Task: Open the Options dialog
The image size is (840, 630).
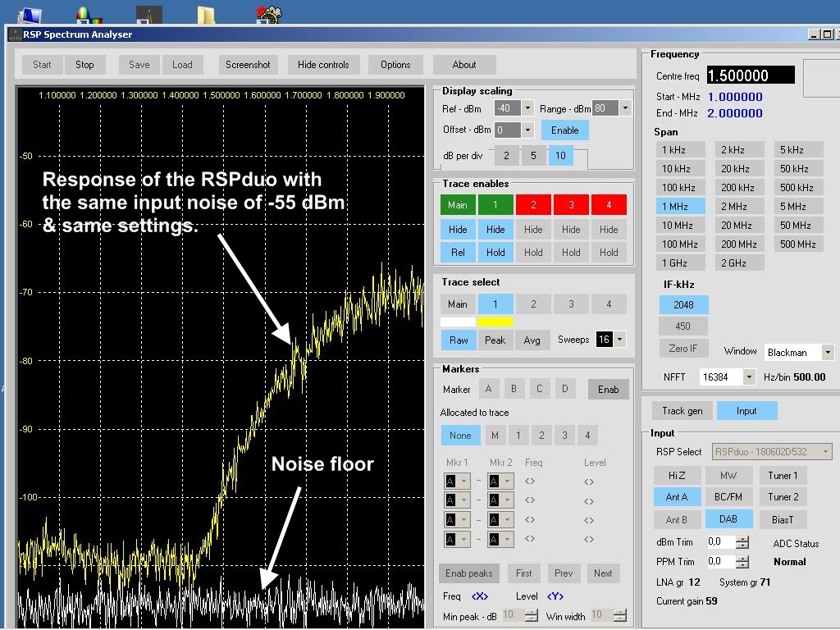Action: pos(395,65)
